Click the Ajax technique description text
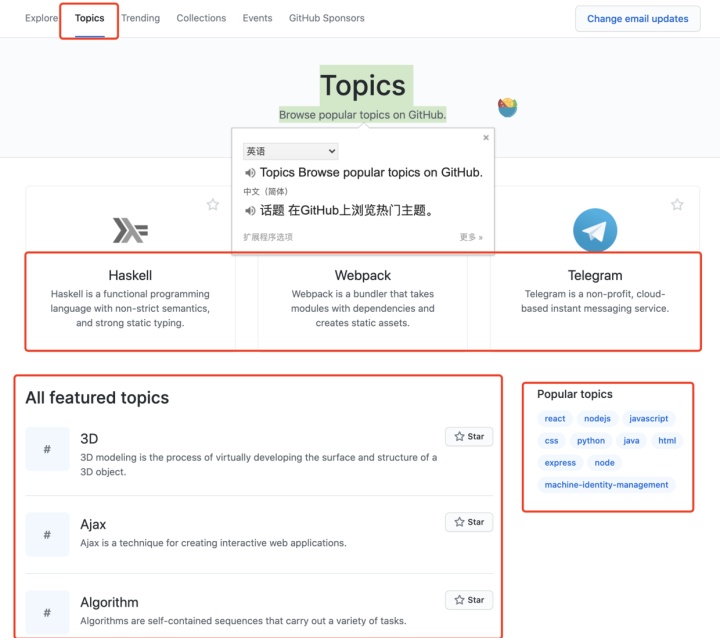 pyautogui.click(x=213, y=543)
